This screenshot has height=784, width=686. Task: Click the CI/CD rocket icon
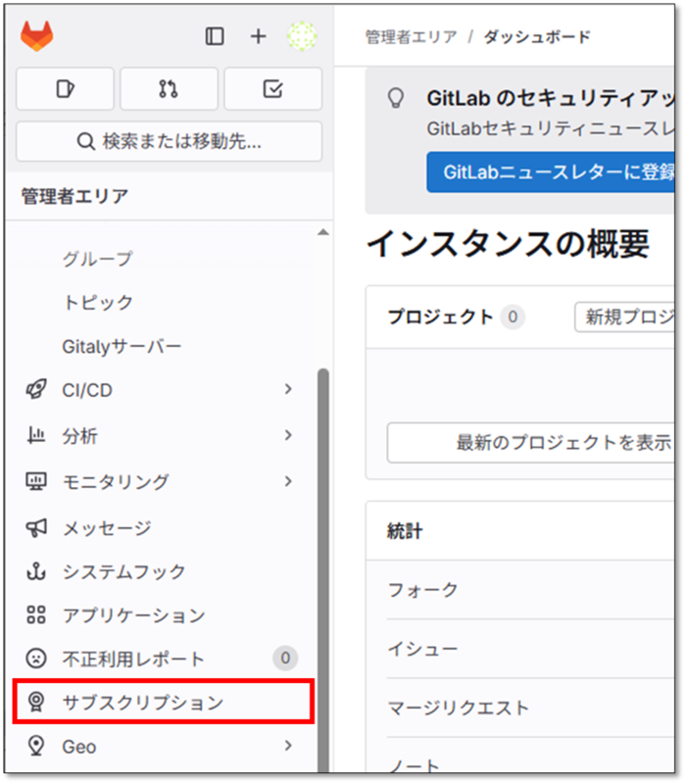(x=36, y=389)
